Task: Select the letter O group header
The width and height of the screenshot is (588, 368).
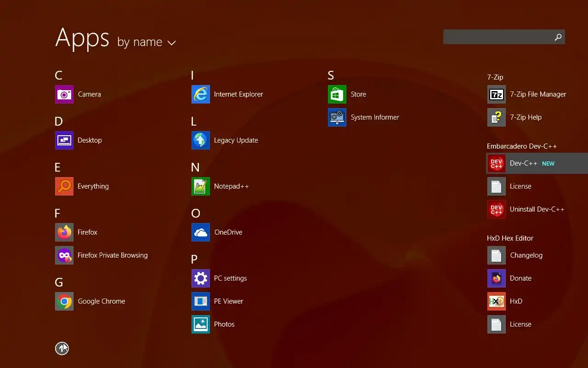Action: pyautogui.click(x=196, y=213)
